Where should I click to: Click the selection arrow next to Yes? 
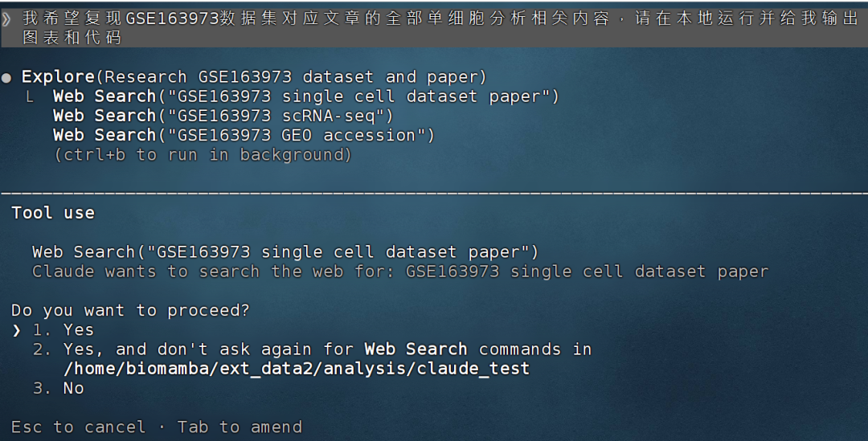click(17, 330)
